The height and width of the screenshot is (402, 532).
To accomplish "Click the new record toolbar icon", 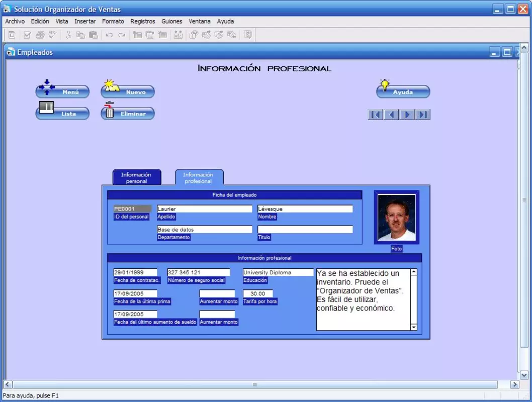I will (x=137, y=35).
